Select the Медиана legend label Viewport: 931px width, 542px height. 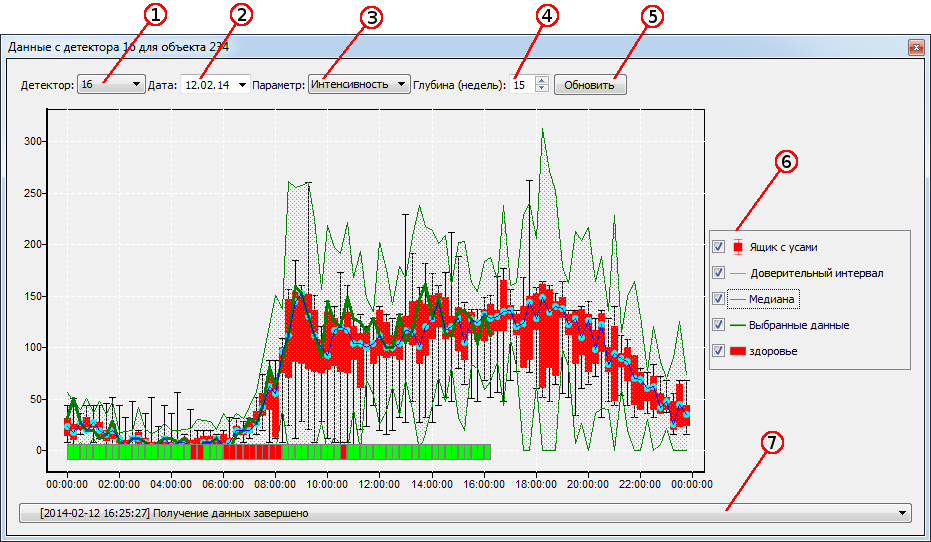pyautogui.click(x=771, y=299)
